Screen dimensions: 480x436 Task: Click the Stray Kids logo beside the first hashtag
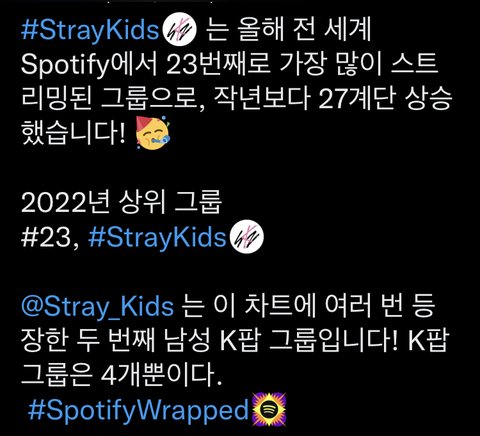click(179, 29)
